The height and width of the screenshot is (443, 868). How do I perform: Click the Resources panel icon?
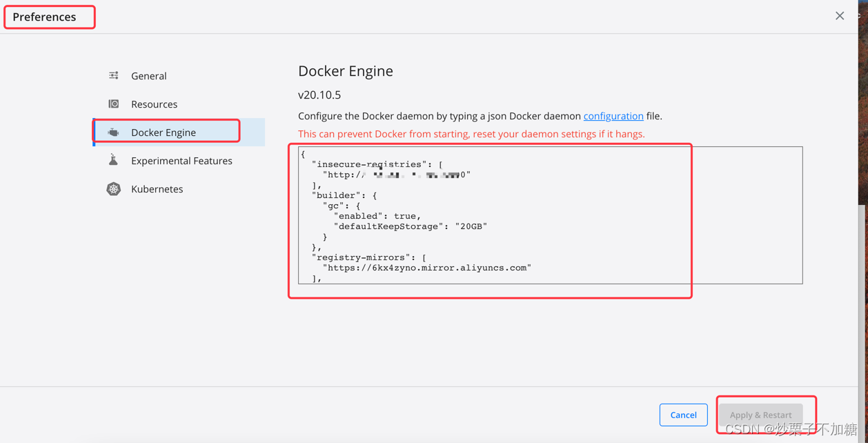(112, 104)
